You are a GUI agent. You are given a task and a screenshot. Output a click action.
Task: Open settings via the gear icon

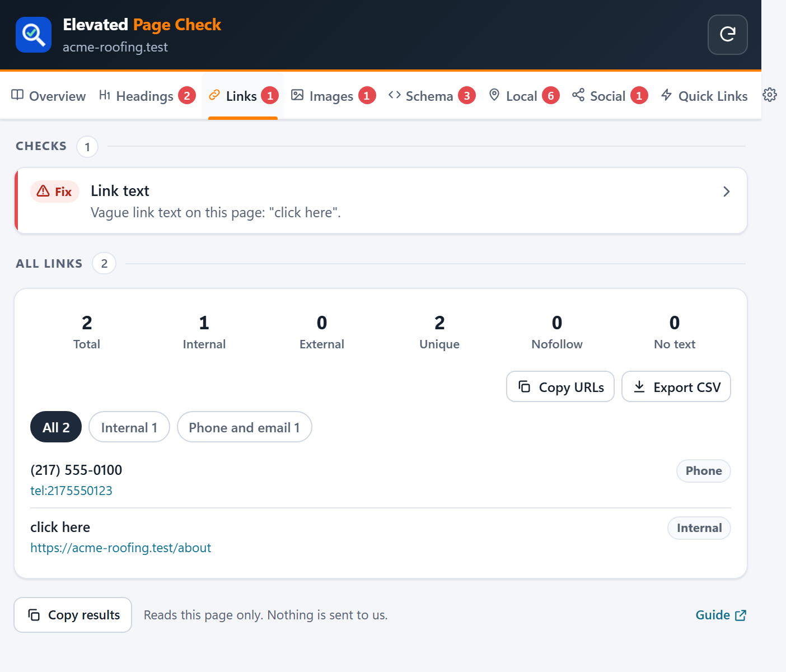(x=770, y=95)
